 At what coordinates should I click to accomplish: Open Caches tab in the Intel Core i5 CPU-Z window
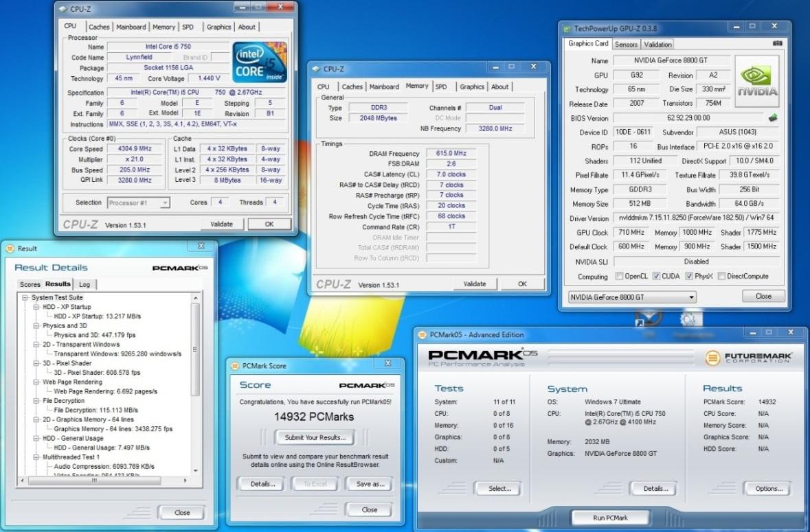[x=99, y=27]
